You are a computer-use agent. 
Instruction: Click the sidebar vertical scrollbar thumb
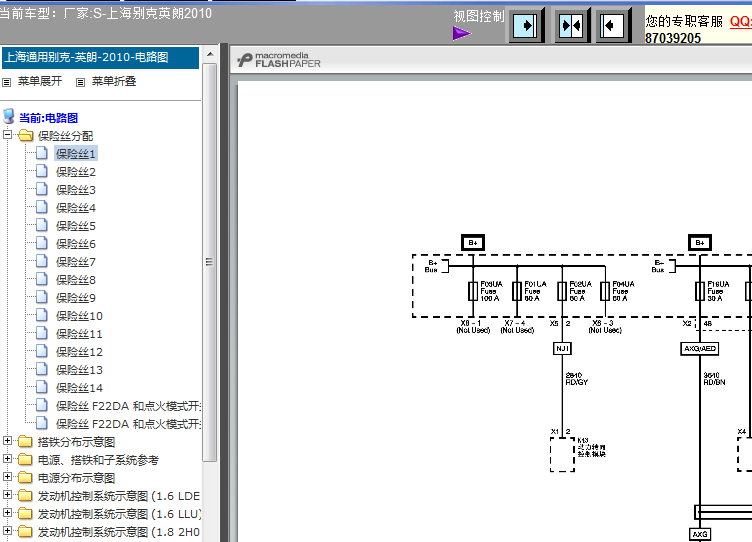tap(210, 262)
